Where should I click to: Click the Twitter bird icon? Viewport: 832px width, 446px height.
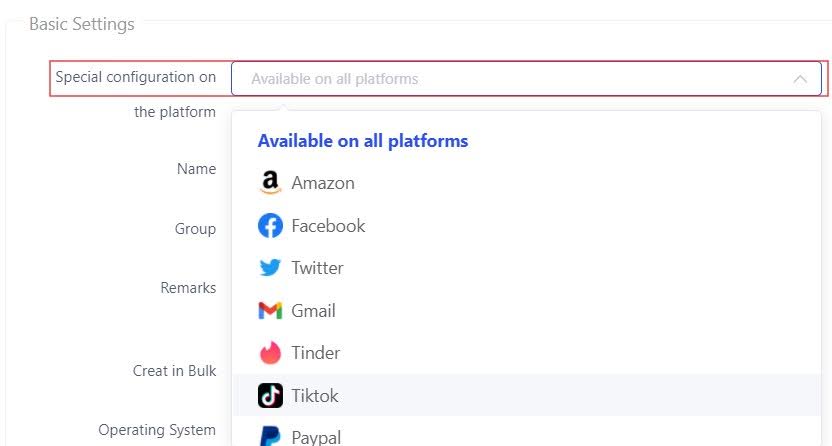click(270, 268)
